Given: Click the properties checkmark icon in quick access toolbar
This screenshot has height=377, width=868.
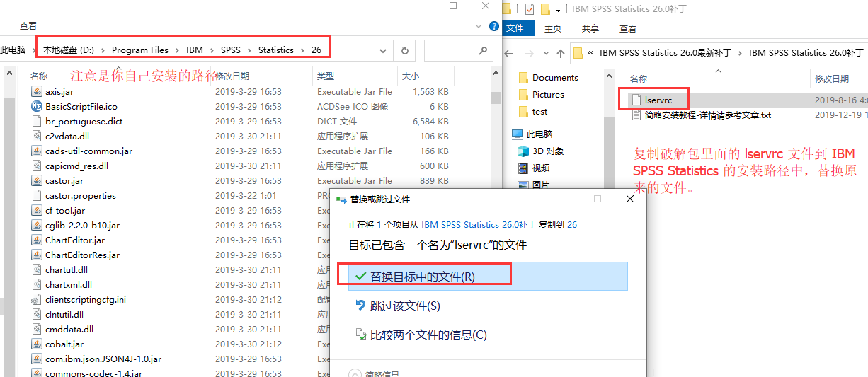Looking at the screenshot, I should click(x=529, y=9).
